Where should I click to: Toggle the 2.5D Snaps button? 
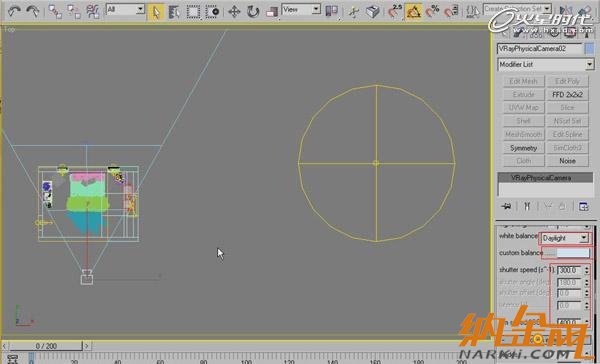[395, 11]
